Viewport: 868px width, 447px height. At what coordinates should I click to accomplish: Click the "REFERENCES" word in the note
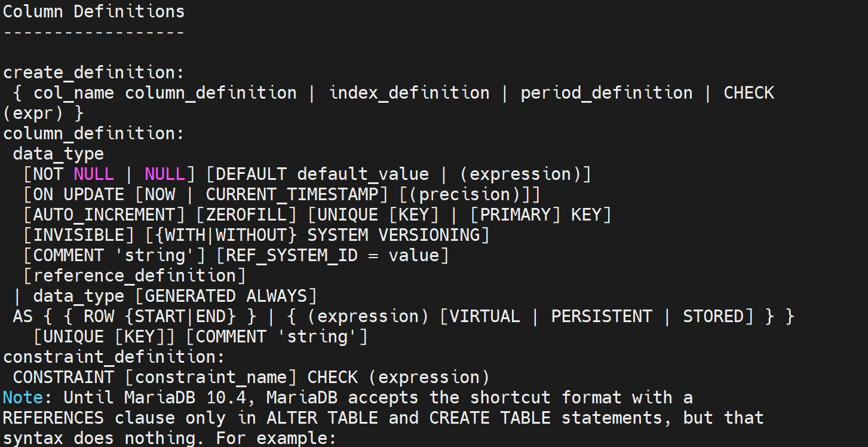tap(53, 418)
